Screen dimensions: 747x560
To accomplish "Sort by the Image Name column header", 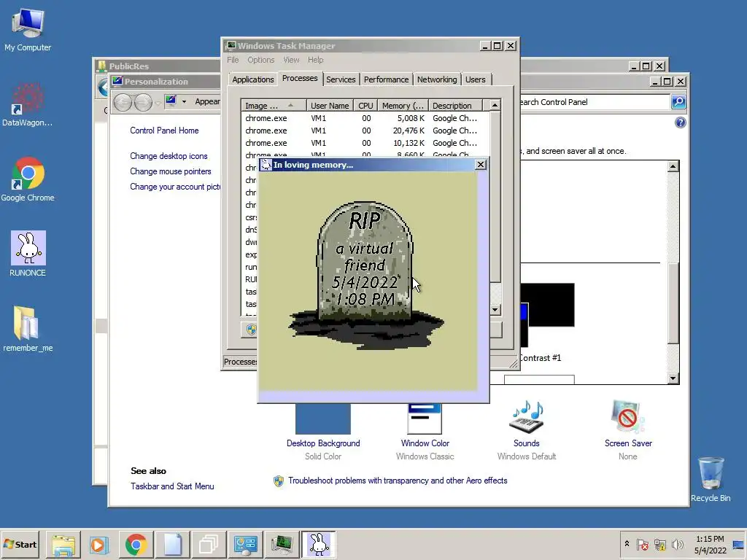I will 274,106.
